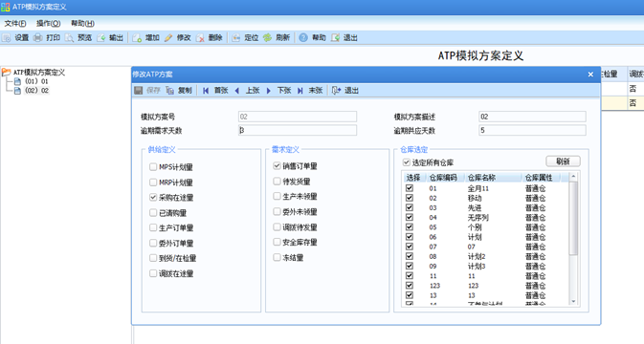Check 调拨待发量 checkbox
644x344 pixels.
pos(277,226)
